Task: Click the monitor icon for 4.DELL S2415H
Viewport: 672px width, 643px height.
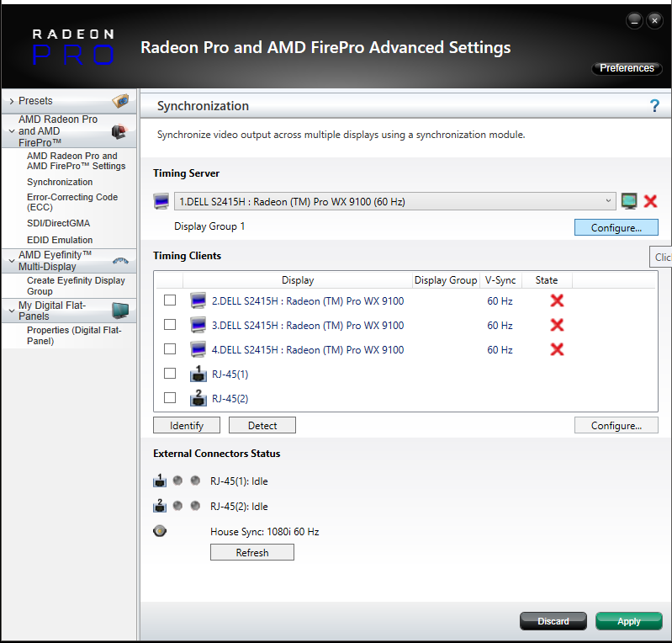Action: pos(198,349)
